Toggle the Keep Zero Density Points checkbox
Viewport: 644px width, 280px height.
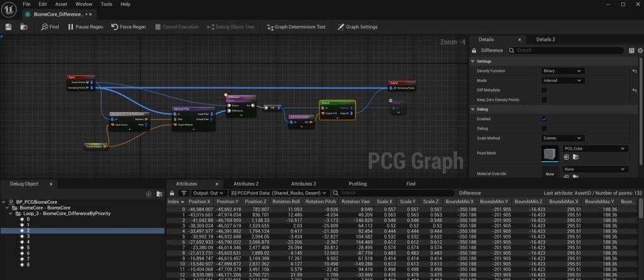(544, 99)
